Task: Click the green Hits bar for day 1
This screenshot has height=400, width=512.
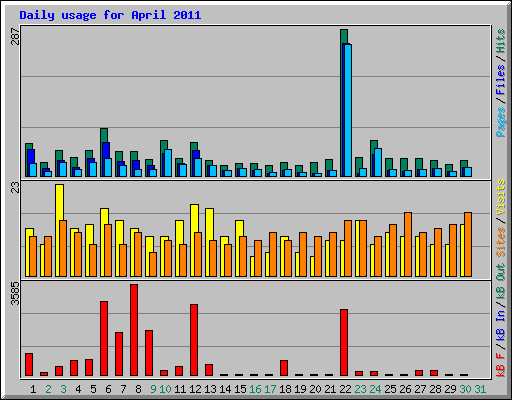Action: coord(29,146)
